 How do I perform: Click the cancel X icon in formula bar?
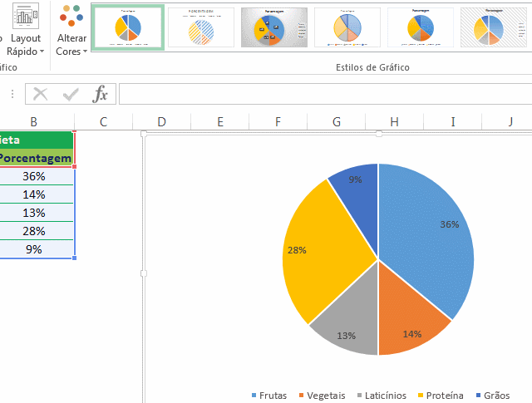pos(41,94)
